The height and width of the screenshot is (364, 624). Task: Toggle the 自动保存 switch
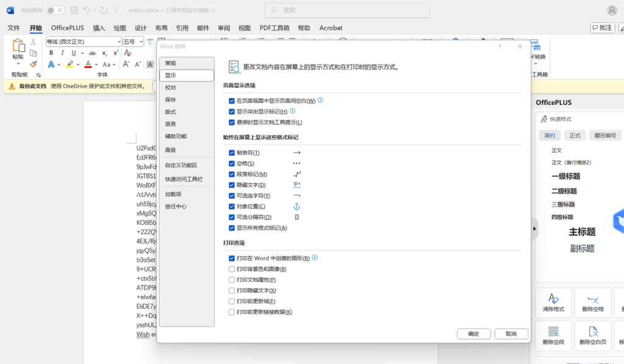55,10
